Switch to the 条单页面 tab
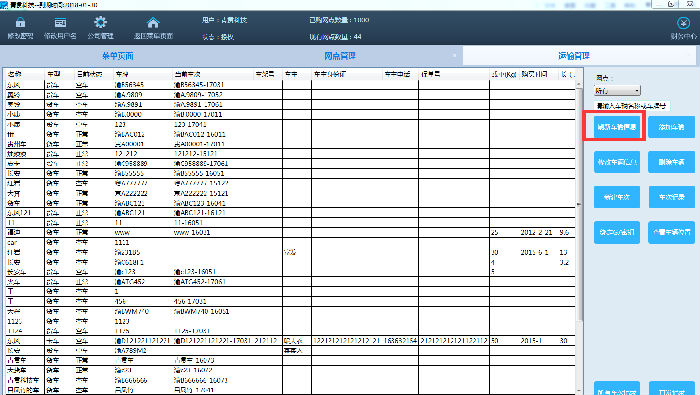The height and width of the screenshot is (395, 700). click(118, 56)
